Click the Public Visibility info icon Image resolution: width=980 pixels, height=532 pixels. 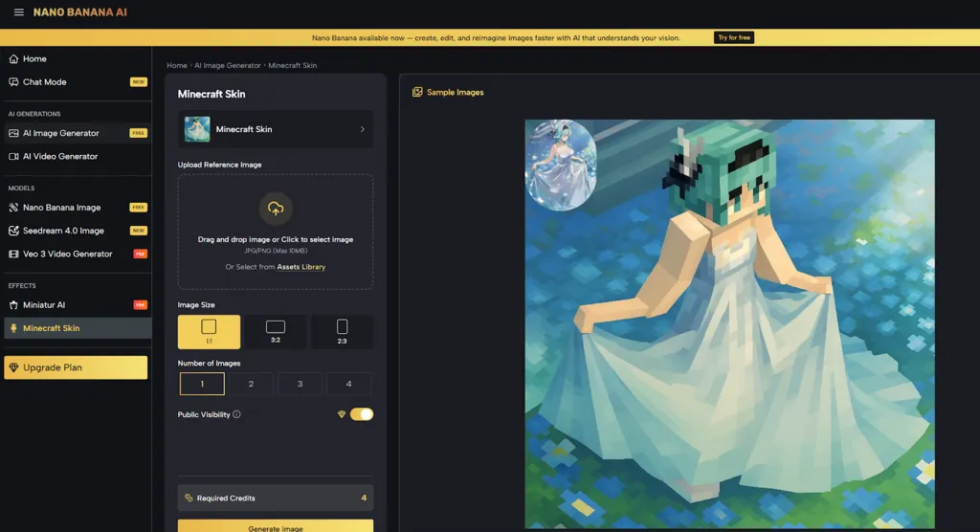pyautogui.click(x=236, y=414)
